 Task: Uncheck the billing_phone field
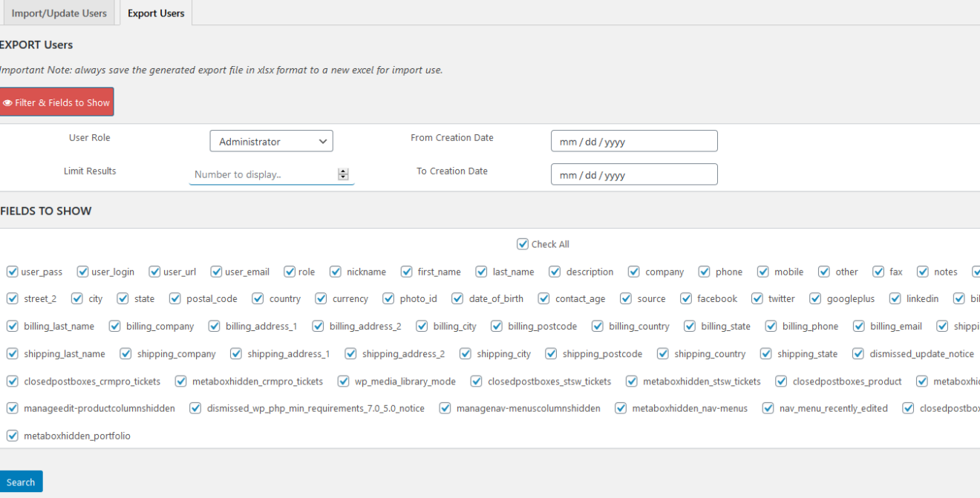pyautogui.click(x=771, y=326)
